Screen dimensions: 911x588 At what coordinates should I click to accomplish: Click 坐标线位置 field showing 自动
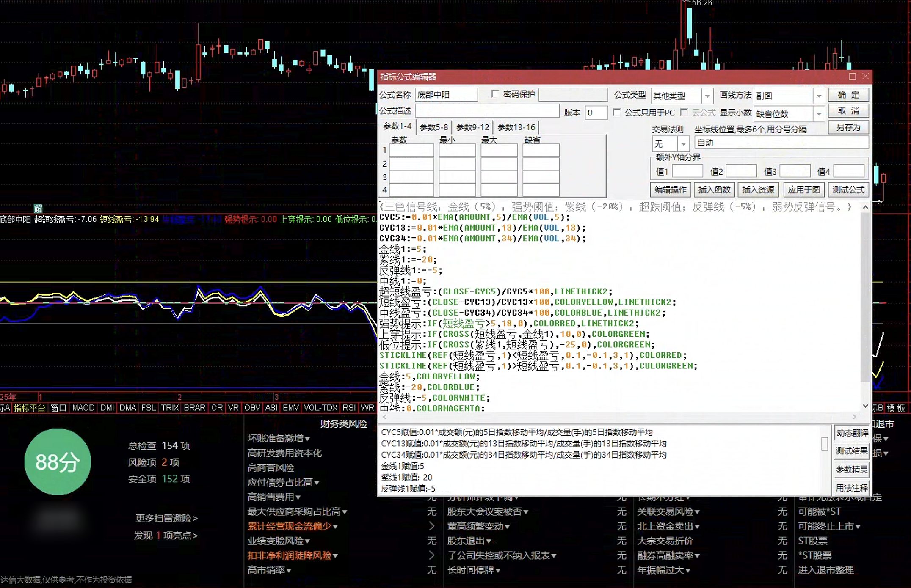tap(781, 143)
